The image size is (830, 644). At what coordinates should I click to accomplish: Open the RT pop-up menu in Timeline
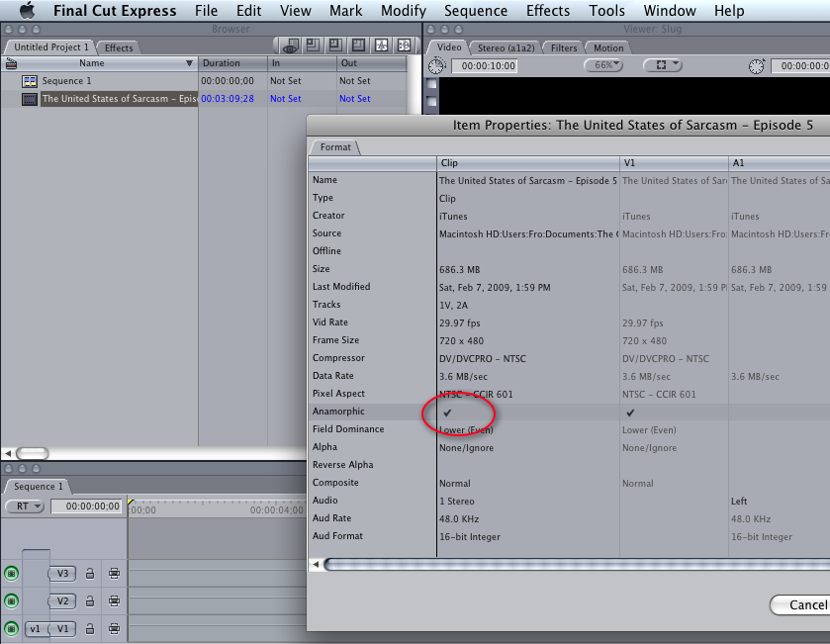click(x=25, y=506)
